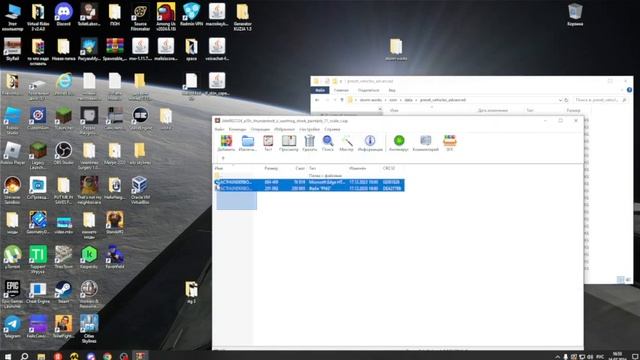The image size is (640, 360).
Task: Open the Help (Справка) menu in WinRAR
Action: 332,129
